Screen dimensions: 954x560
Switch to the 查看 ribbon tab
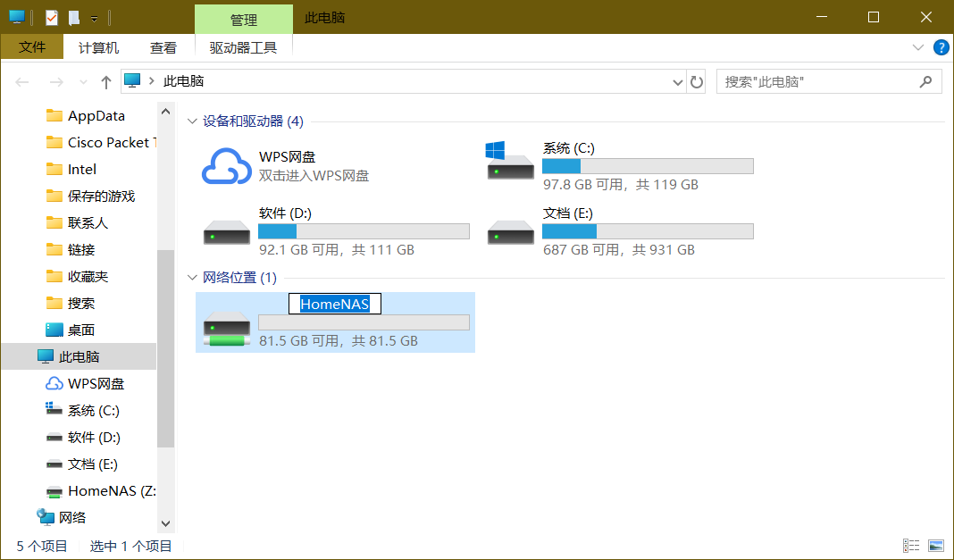click(163, 48)
